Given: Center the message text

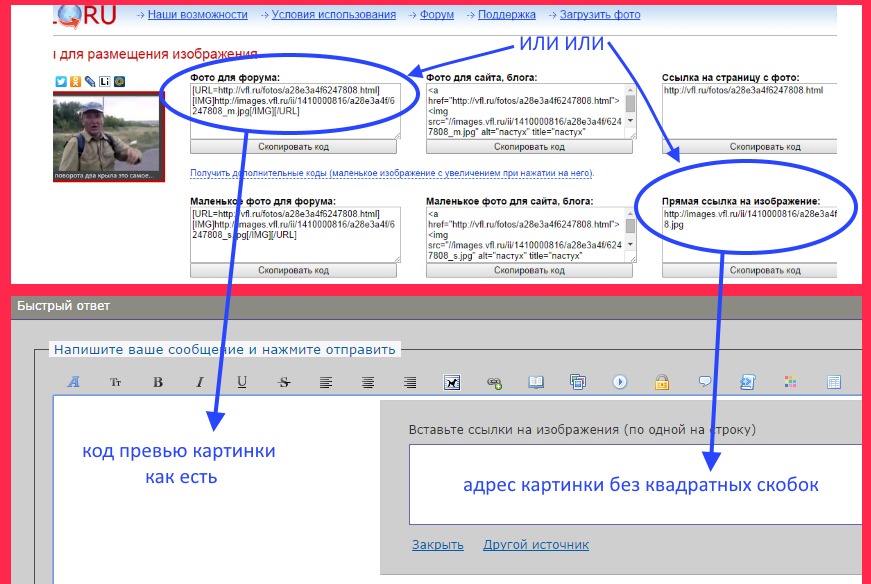Looking at the screenshot, I should coord(368,382).
